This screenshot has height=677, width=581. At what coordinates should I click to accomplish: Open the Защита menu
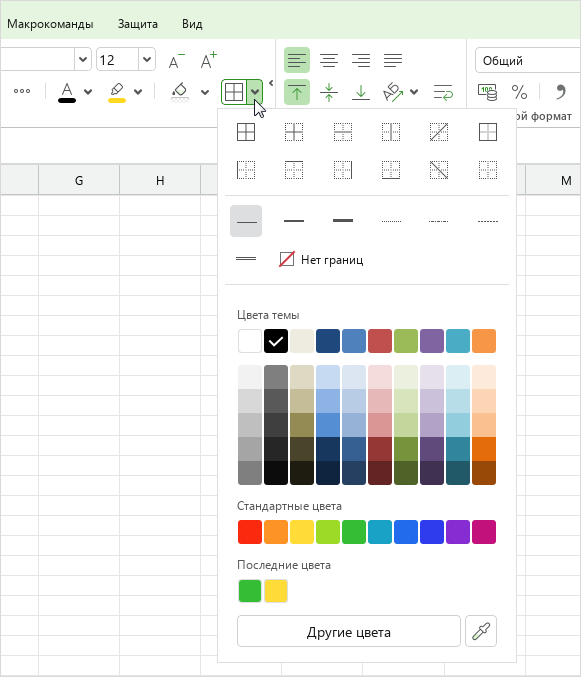(138, 24)
